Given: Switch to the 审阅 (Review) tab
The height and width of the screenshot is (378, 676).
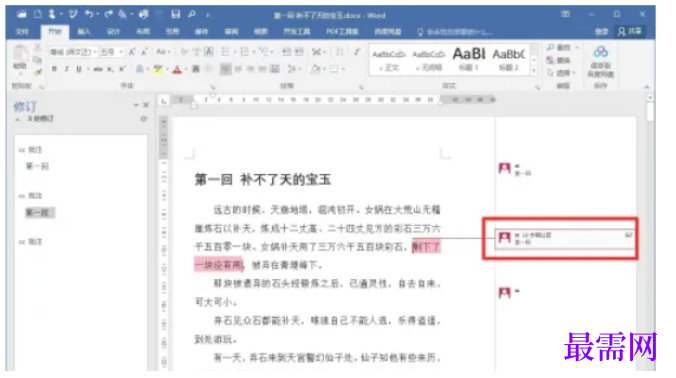Looking at the screenshot, I should [x=232, y=31].
